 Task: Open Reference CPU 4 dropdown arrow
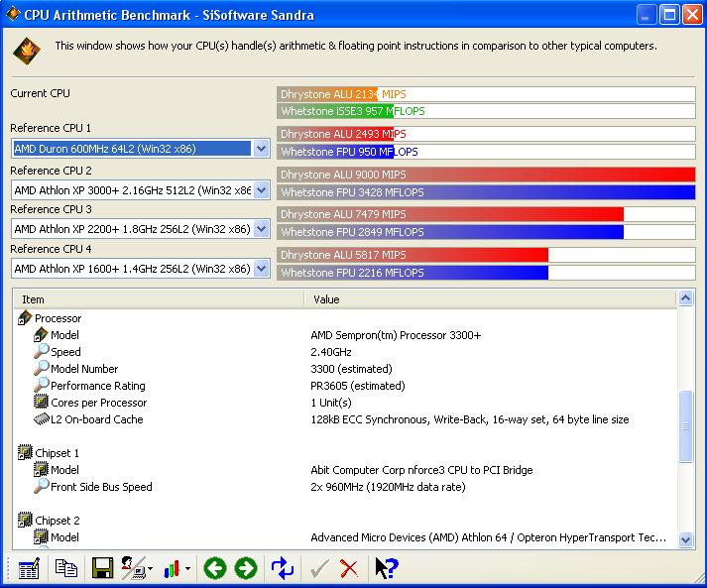261,269
